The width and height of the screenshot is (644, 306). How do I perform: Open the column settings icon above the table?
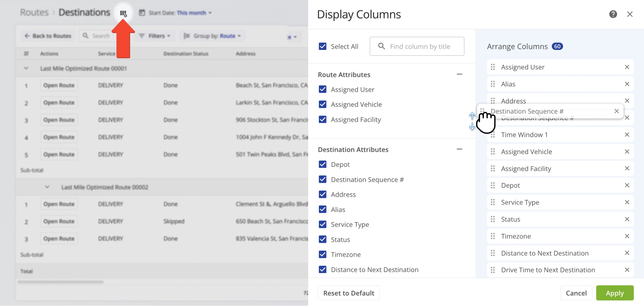point(124,13)
